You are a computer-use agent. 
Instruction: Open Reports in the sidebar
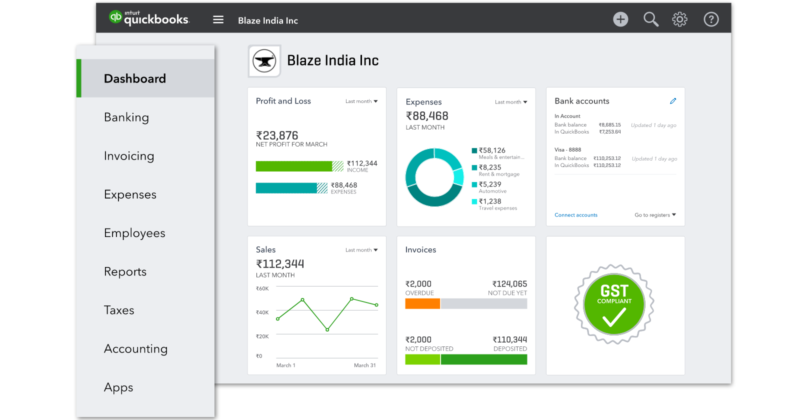(125, 271)
